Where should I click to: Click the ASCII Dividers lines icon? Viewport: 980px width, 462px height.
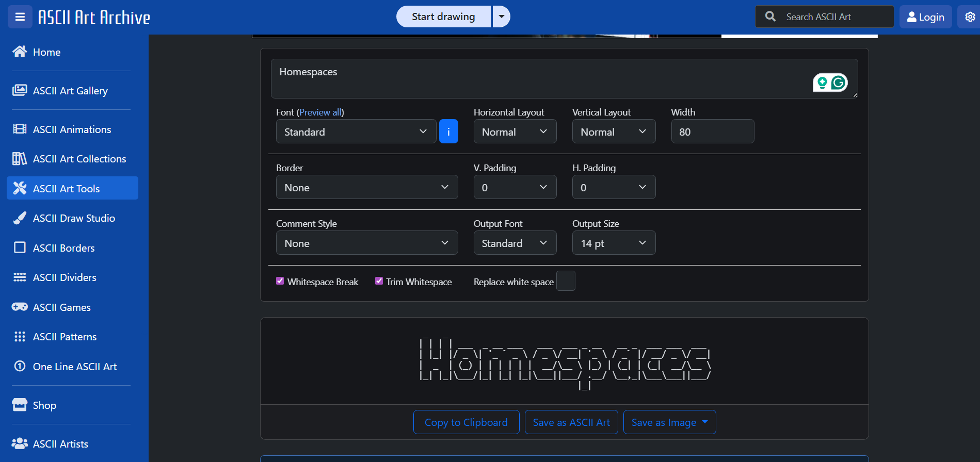click(20, 277)
